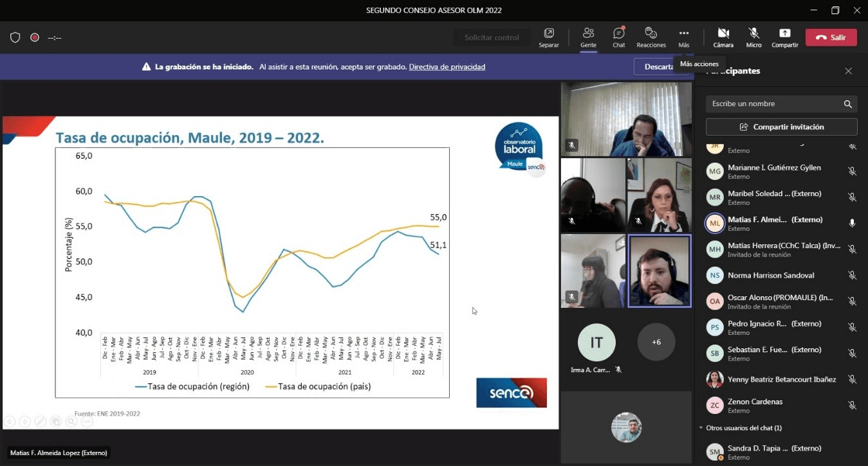Click the shield security icon
The height and width of the screenshot is (466, 868).
15,37
